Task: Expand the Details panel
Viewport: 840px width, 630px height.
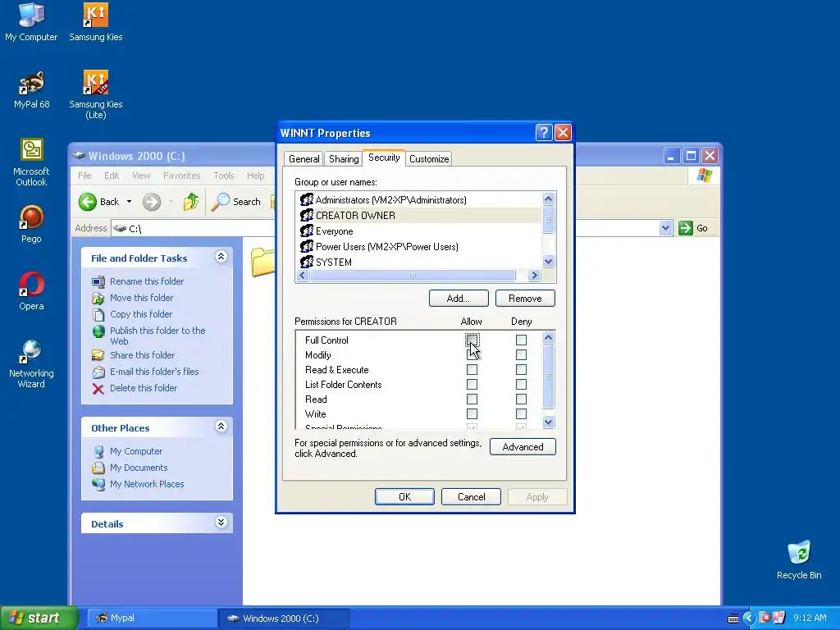Action: [x=221, y=523]
